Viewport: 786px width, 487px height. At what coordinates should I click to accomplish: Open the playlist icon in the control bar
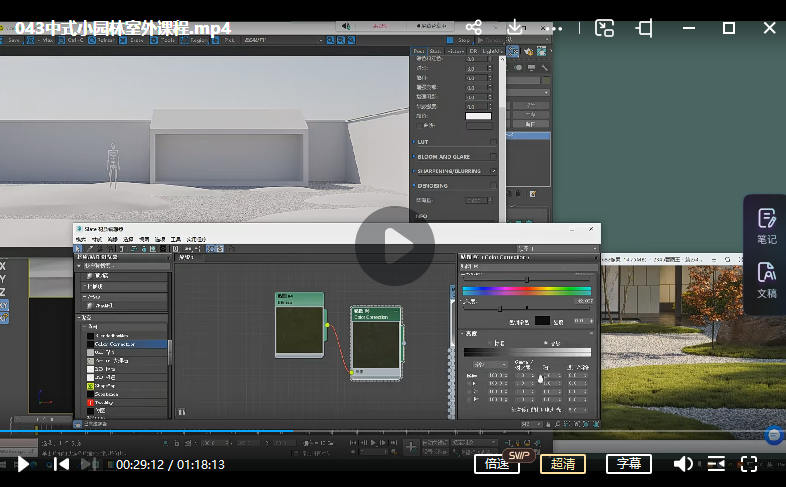tap(716, 464)
